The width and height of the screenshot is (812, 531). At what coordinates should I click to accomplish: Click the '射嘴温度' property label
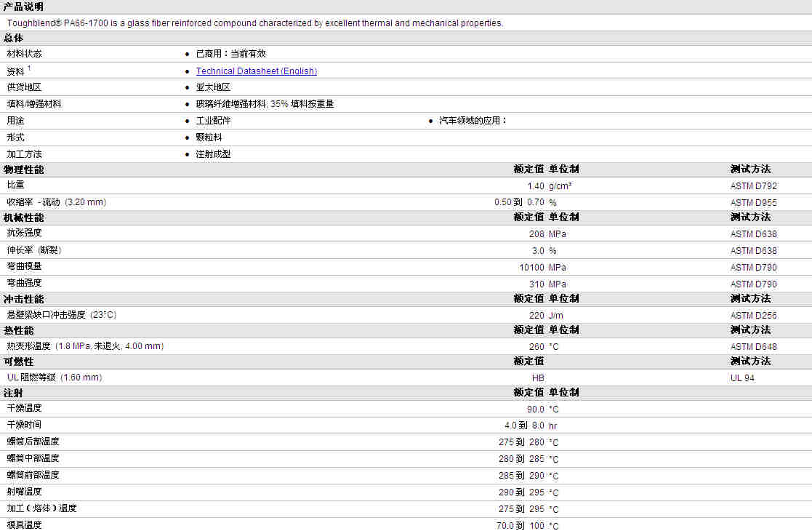[24, 492]
